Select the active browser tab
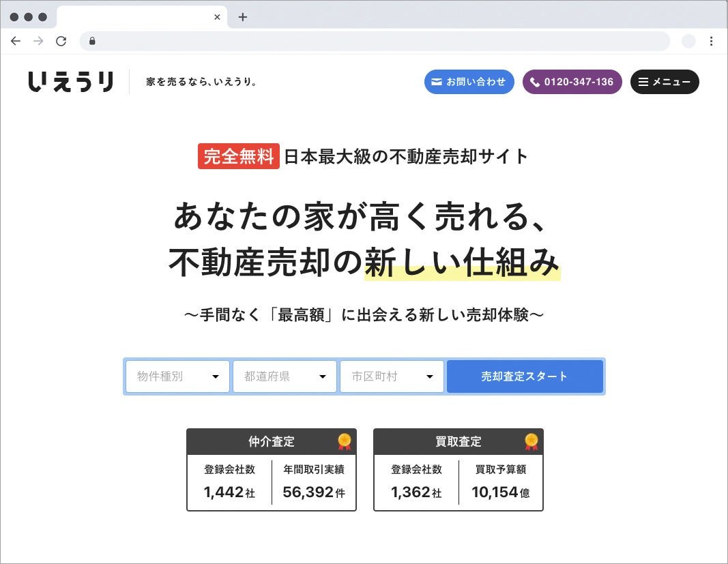The image size is (728, 564). [142, 17]
